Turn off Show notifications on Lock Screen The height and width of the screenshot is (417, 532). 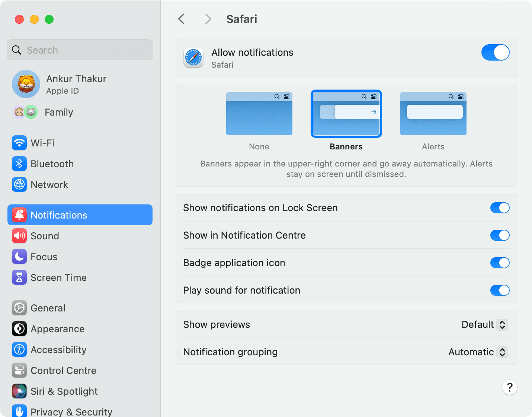tap(500, 208)
